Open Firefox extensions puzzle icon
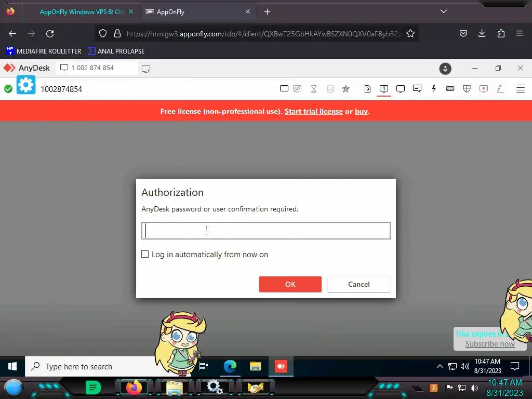Image resolution: width=532 pixels, height=399 pixels. point(501,33)
